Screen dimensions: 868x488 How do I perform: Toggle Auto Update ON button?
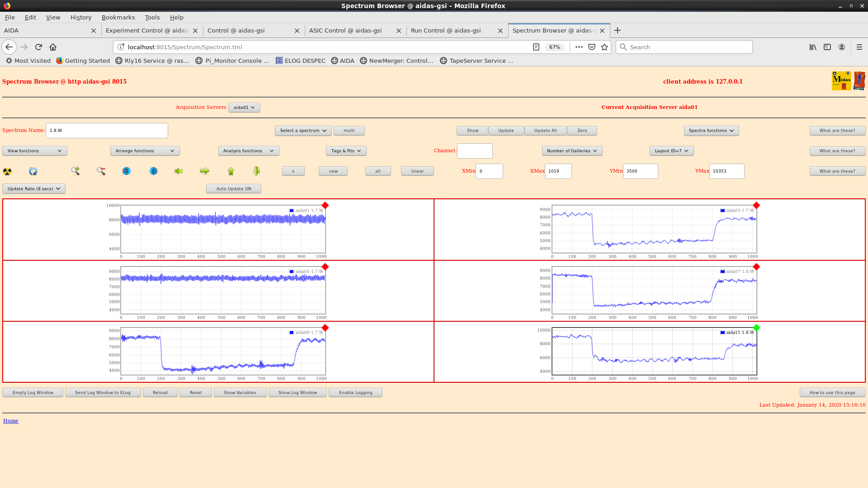click(234, 189)
